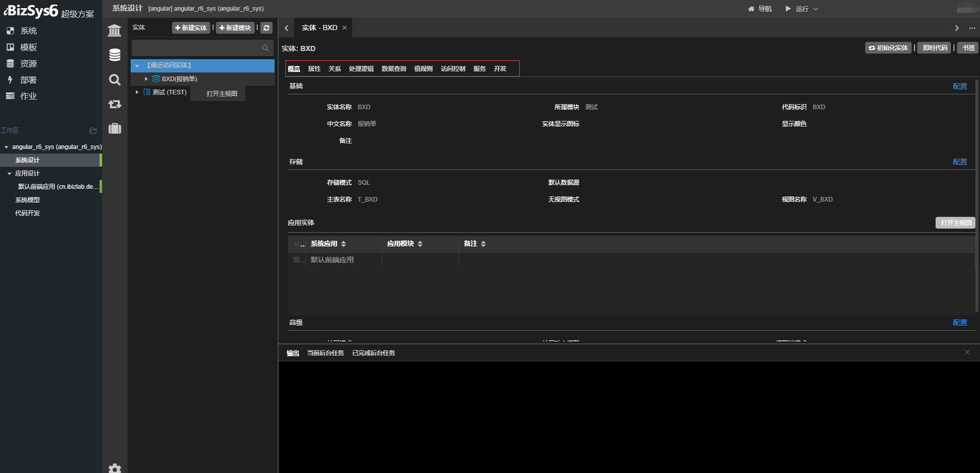Switch to the 服务 tab
The image size is (980, 473).
480,69
